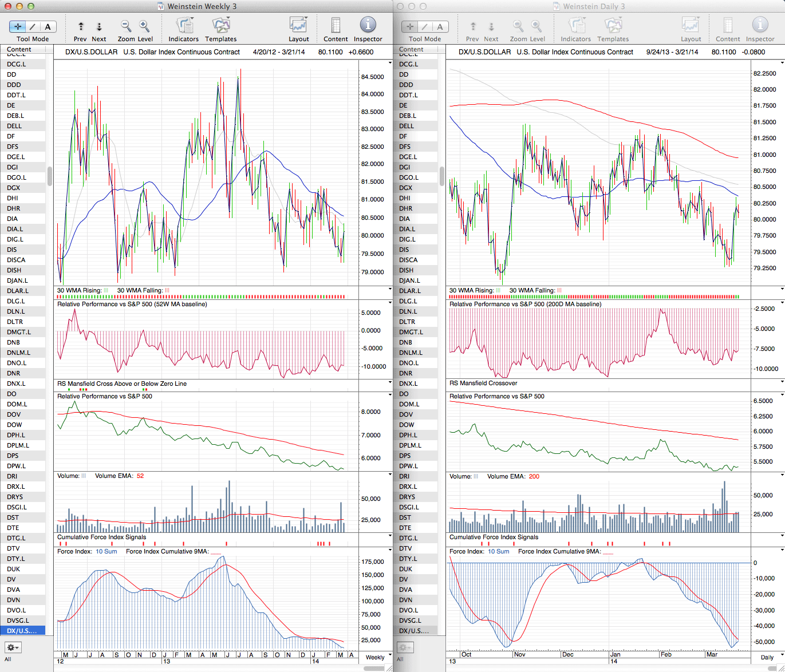Click the Layout icon in Weekly window
Viewport: 785px width, 672px height.
point(298,26)
